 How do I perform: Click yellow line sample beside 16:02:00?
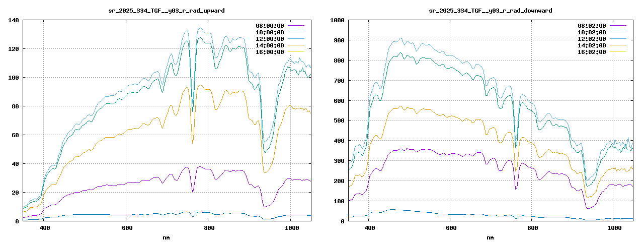(617, 52)
